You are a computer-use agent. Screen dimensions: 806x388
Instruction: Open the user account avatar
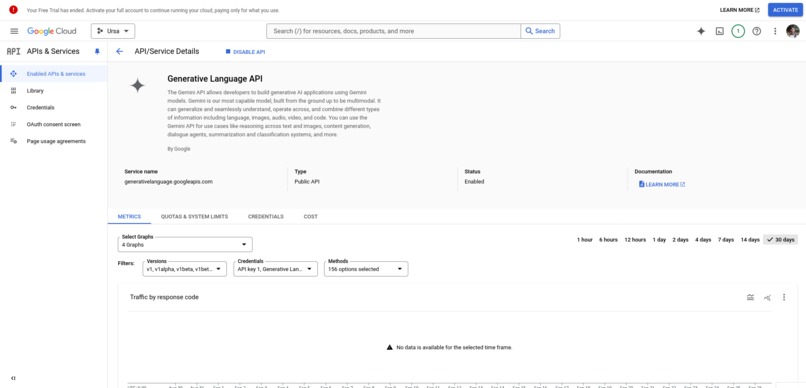(792, 31)
